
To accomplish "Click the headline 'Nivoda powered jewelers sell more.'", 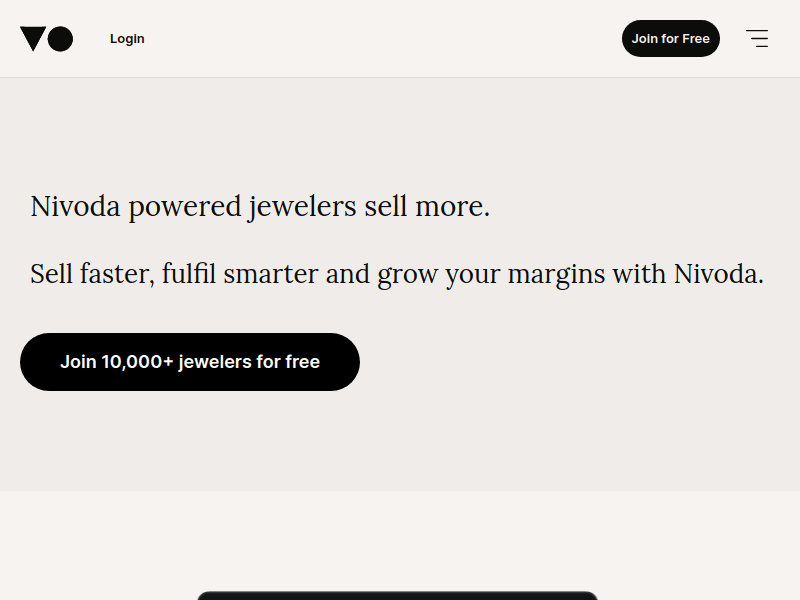I will 260,207.
